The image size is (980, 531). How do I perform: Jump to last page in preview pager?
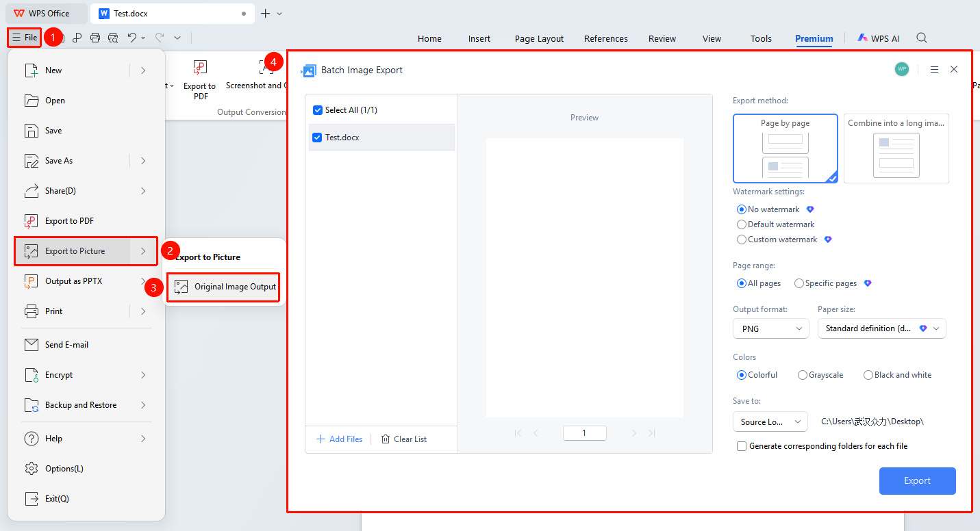coord(651,432)
